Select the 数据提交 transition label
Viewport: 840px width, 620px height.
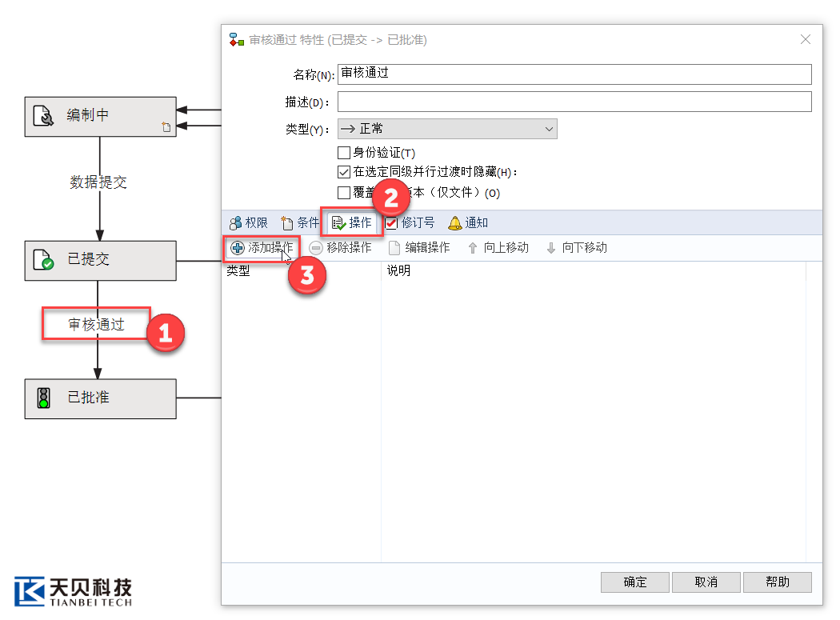98,182
